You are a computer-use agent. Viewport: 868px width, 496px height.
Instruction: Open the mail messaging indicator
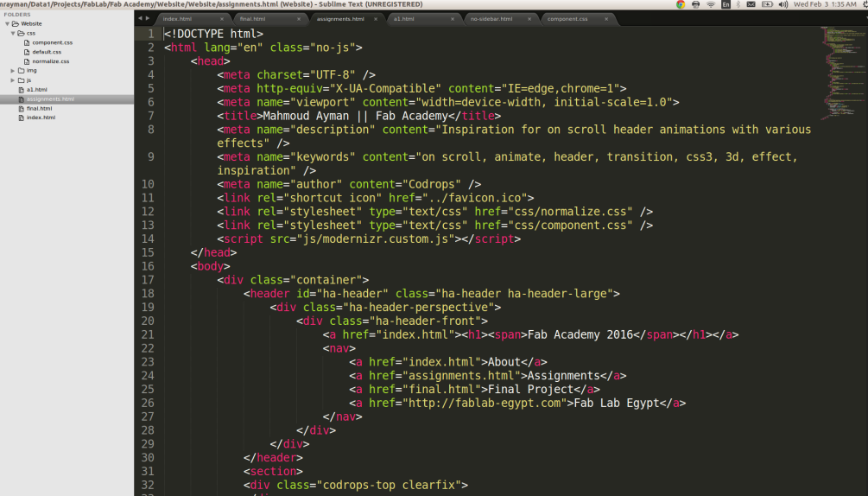[751, 4]
